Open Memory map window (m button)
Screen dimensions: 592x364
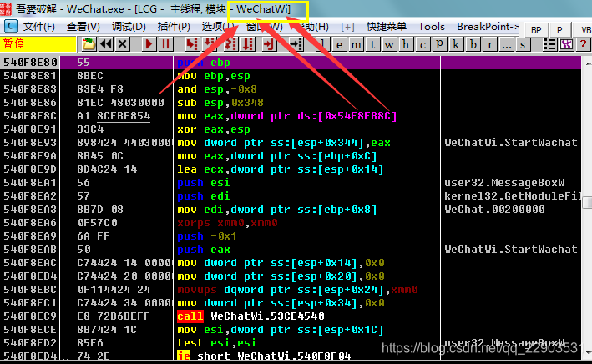(x=356, y=44)
